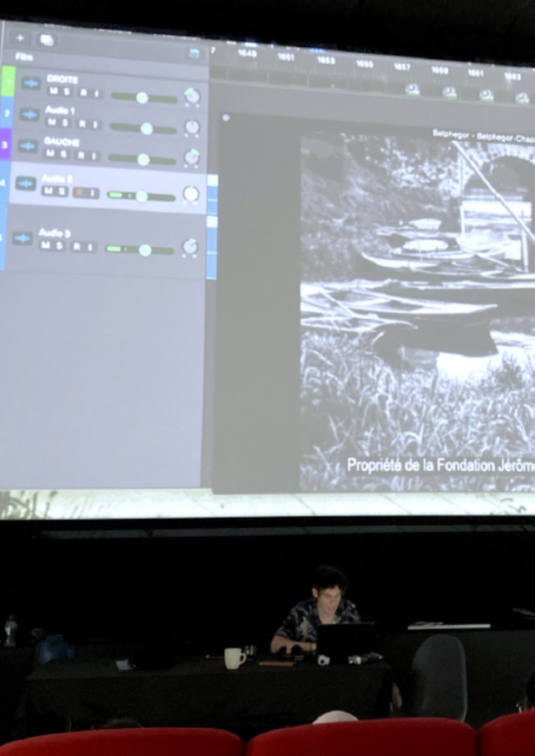This screenshot has width=535, height=756.
Task: Toggle input monitoring on GAUCHE track
Action: pos(94,156)
